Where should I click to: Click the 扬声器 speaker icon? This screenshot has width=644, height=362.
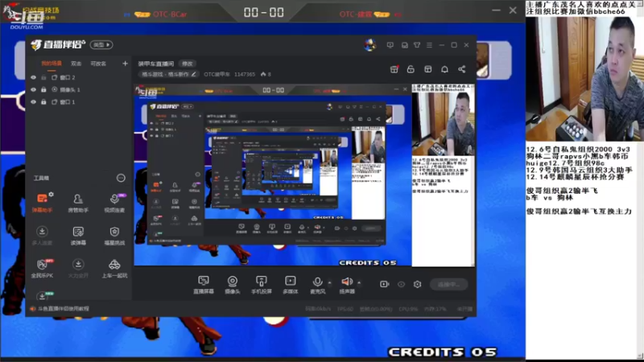(x=347, y=282)
